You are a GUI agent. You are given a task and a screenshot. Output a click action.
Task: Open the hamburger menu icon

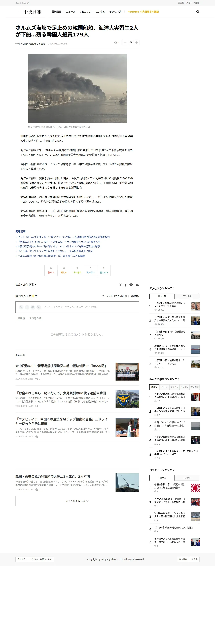17,12
